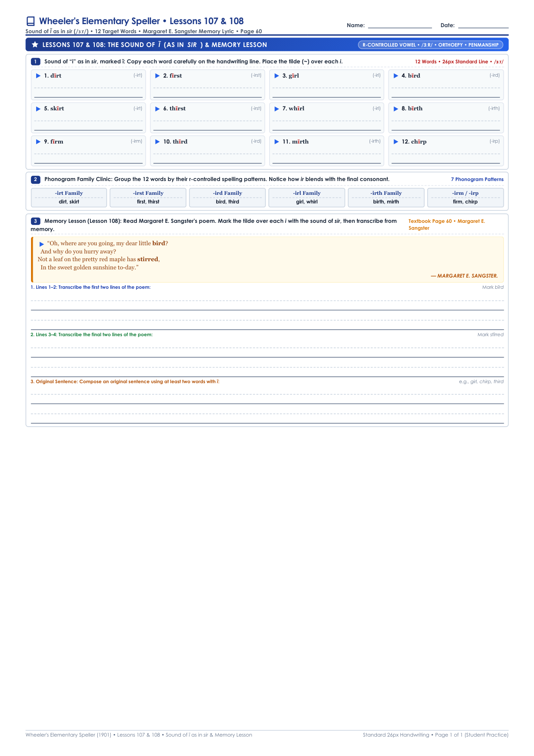Select the R-Controlled Vowel tag pill in banner
This screenshot has width=534, height=756.
[430, 45]
